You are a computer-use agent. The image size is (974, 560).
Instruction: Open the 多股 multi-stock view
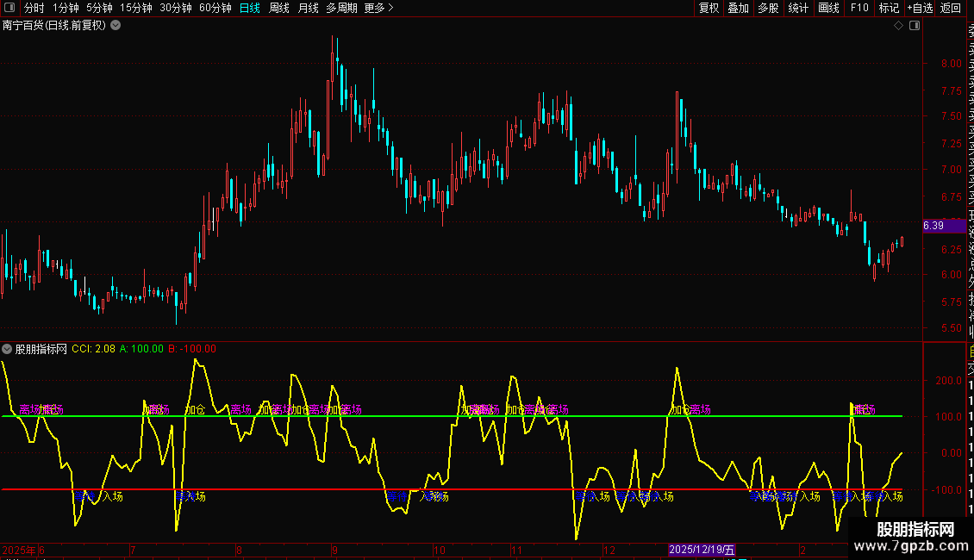tap(768, 8)
